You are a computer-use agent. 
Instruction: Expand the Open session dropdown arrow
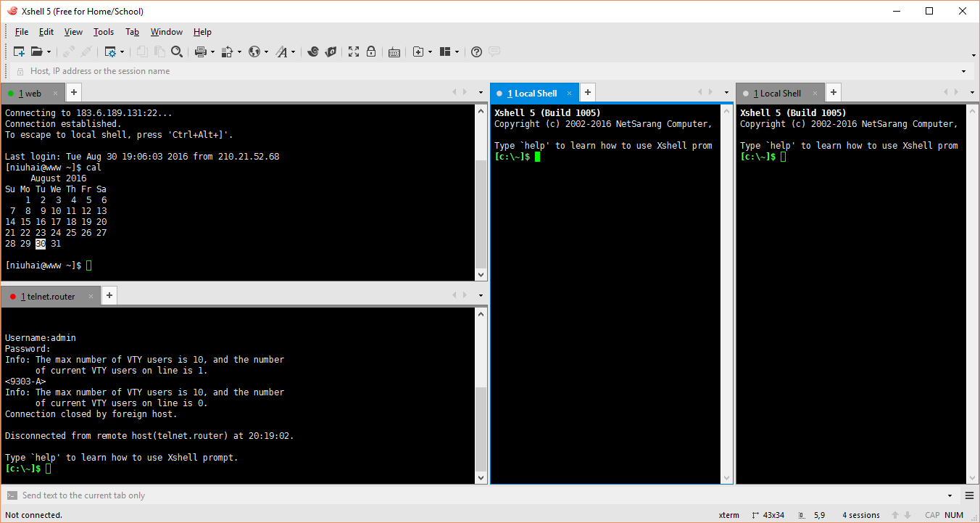pyautogui.click(x=49, y=52)
